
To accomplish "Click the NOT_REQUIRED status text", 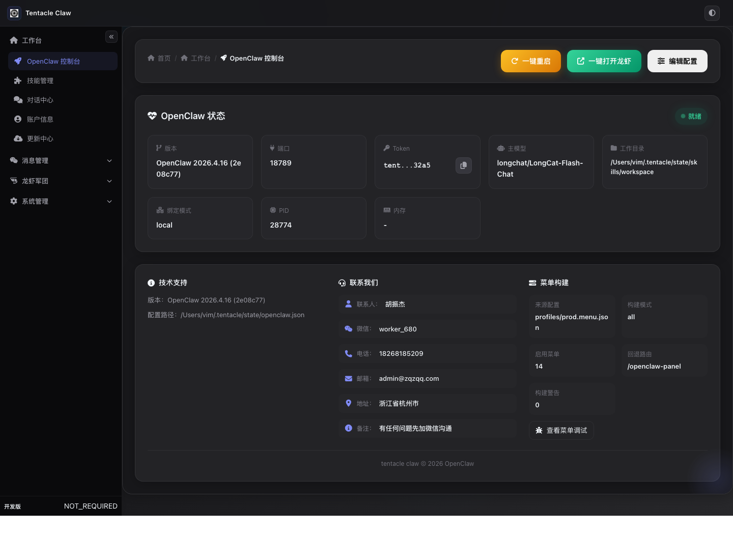I will coord(91,506).
